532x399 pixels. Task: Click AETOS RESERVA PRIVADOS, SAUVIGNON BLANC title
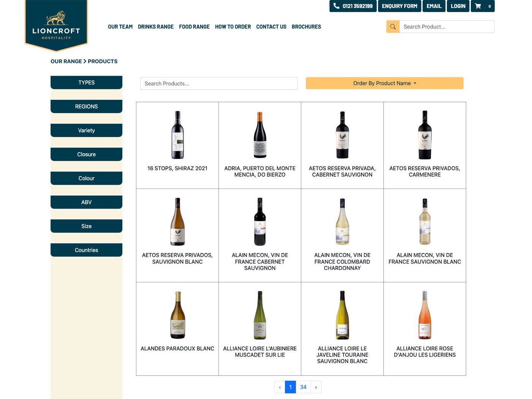[x=177, y=258]
